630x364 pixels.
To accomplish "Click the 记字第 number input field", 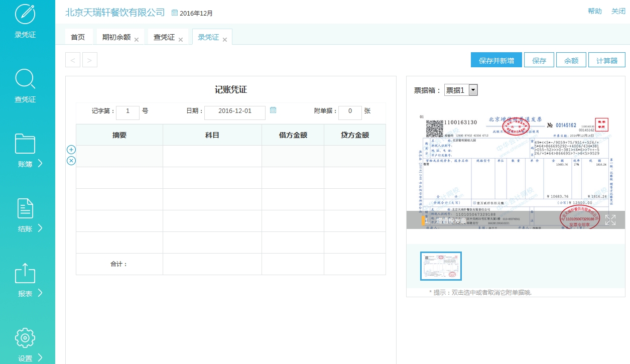I will click(128, 112).
